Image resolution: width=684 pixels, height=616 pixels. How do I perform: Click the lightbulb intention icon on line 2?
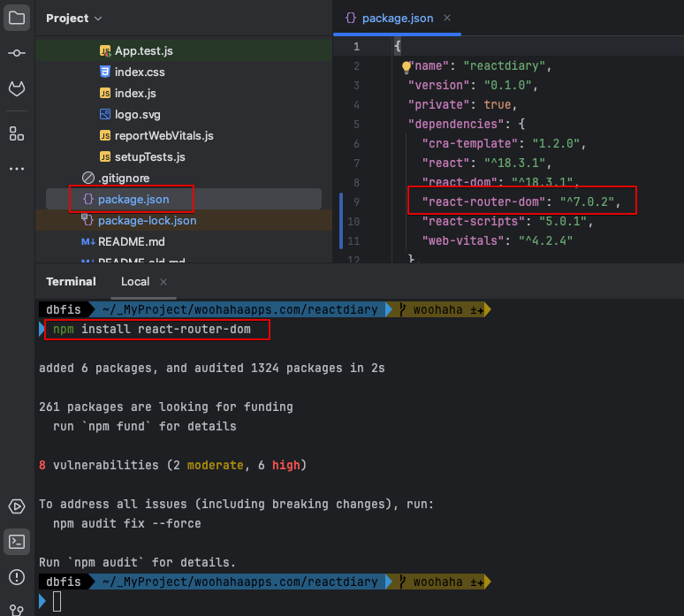407,67
